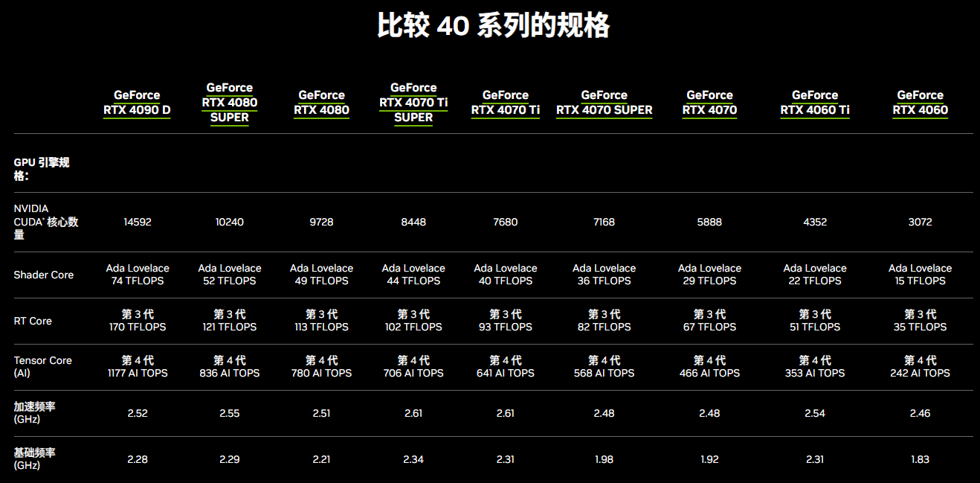Click the base clock value 2.34
The height and width of the screenshot is (483, 980).
tap(413, 459)
